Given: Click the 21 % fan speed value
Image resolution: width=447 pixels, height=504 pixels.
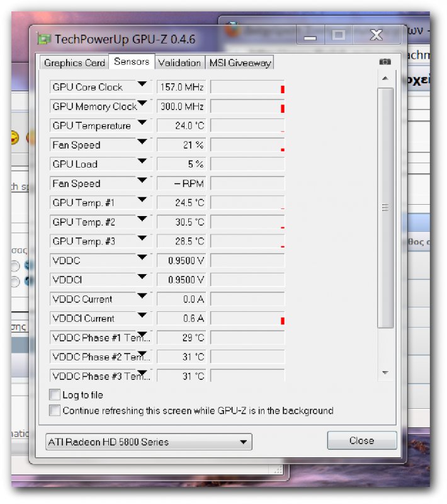Looking at the screenshot, I should (181, 145).
